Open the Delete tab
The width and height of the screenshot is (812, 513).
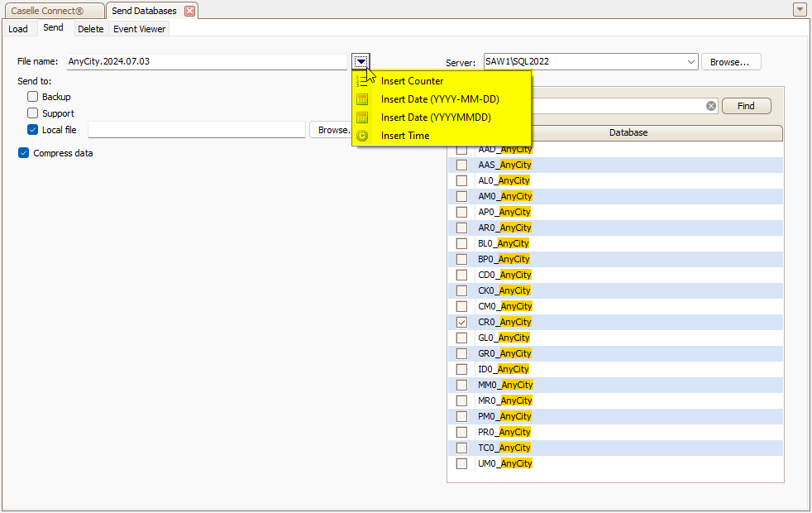91,29
